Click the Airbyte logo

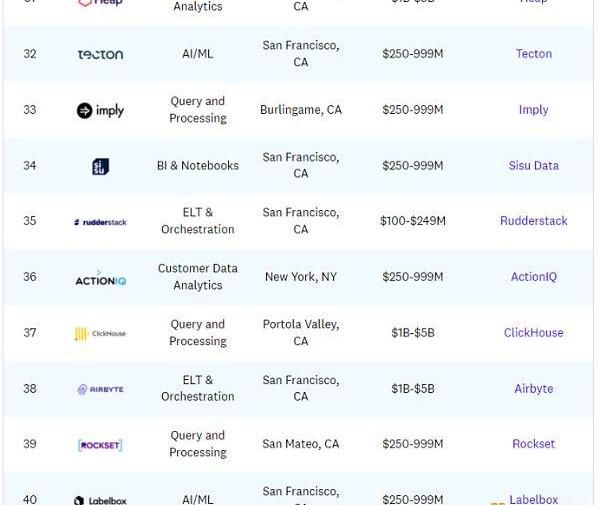click(x=100, y=389)
